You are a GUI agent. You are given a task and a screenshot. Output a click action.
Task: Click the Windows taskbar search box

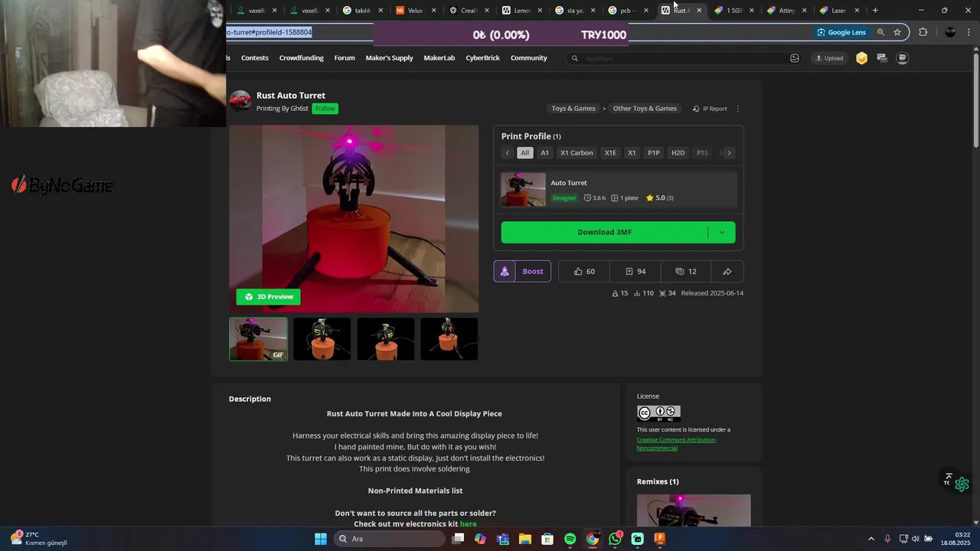[390, 539]
